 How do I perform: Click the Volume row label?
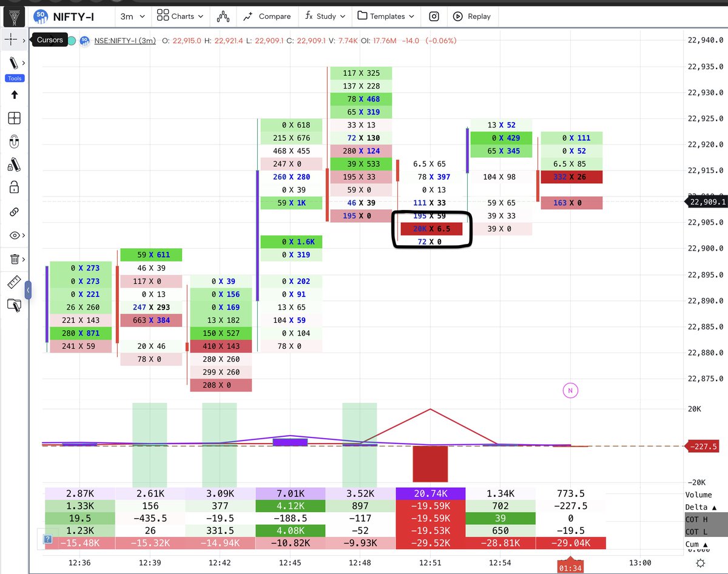700,494
